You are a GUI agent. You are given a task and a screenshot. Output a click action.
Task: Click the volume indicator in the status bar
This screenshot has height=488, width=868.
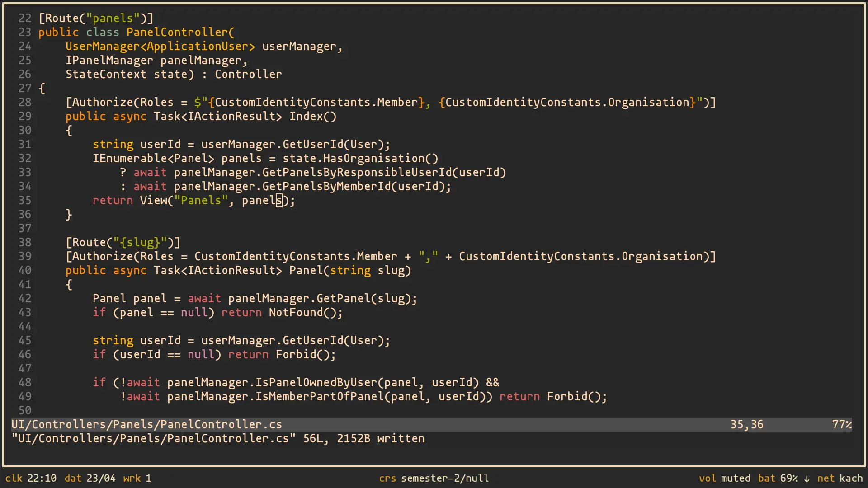708,478
